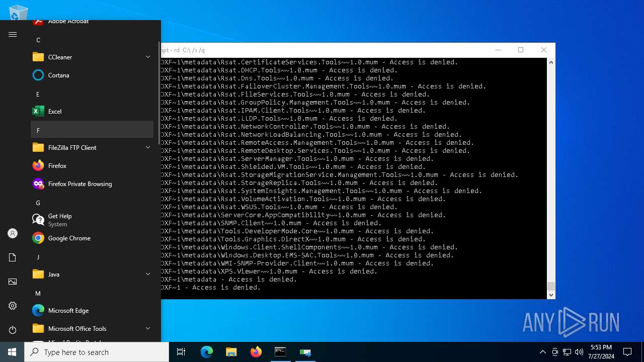Click the XPS.Viewer console line
The image size is (644, 362).
click(x=269, y=271)
